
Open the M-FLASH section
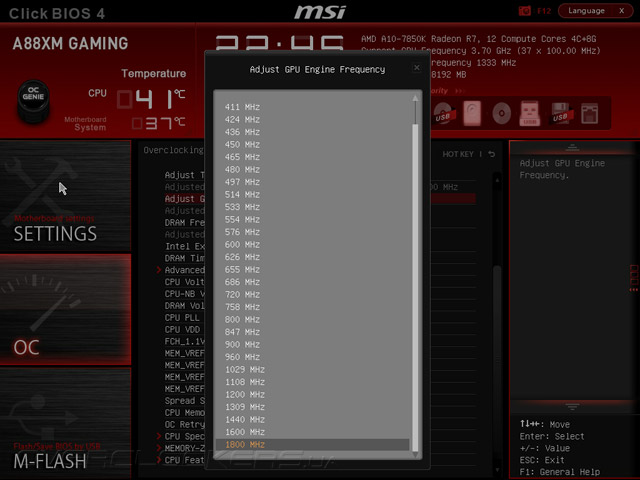65,423
